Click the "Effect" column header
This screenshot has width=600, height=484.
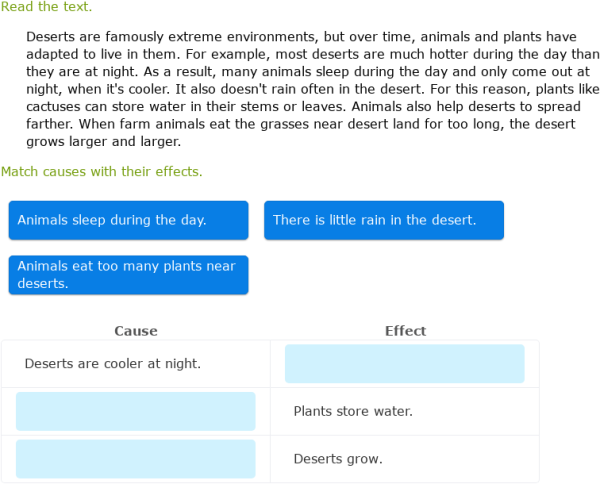pos(405,331)
